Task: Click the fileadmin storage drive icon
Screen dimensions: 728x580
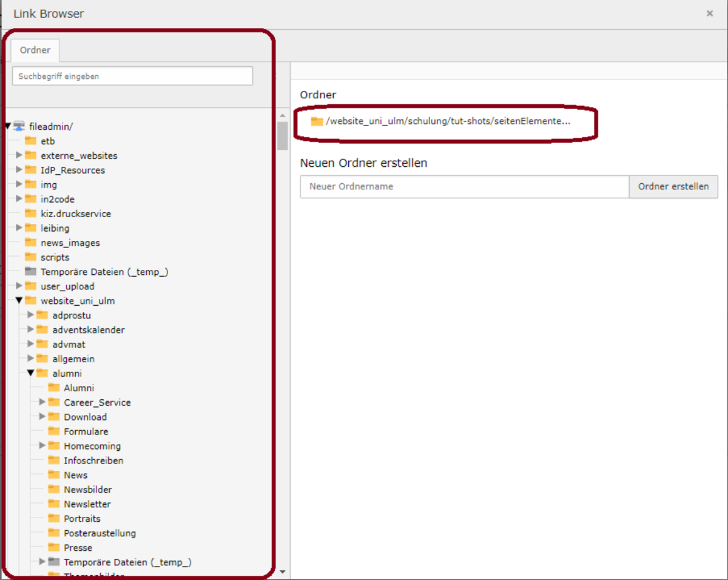Action: (x=19, y=126)
